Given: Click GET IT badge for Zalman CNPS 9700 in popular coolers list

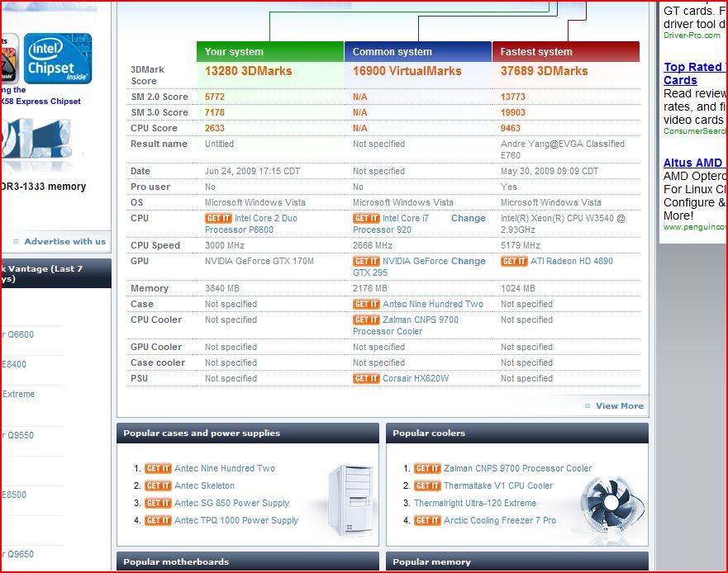Looking at the screenshot, I should (427, 468).
